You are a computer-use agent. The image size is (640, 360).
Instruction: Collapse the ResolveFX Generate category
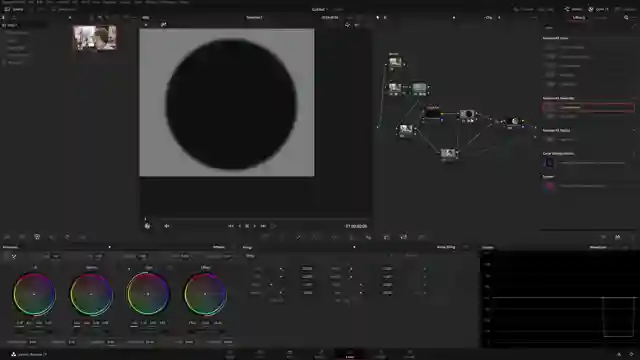[x=558, y=98]
